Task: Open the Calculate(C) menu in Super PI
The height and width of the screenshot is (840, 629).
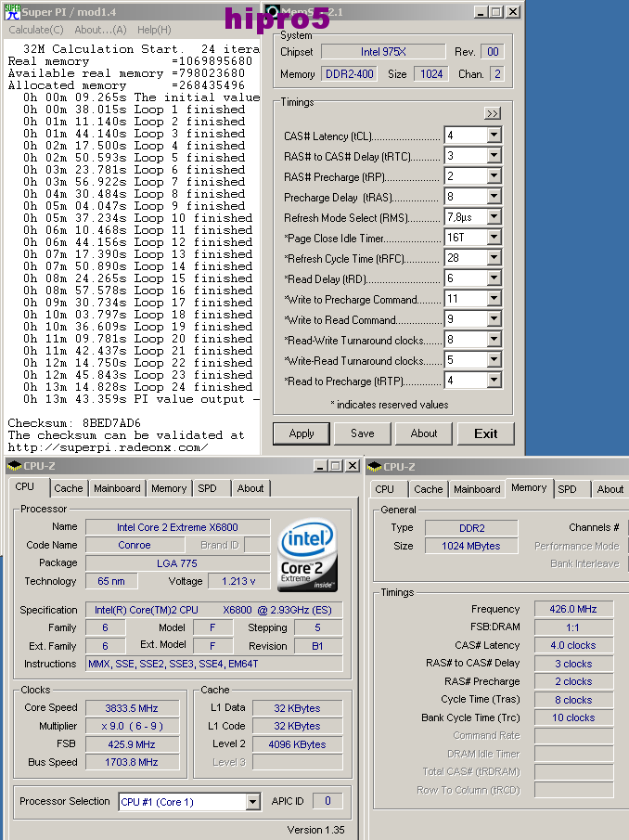Action: (x=36, y=30)
